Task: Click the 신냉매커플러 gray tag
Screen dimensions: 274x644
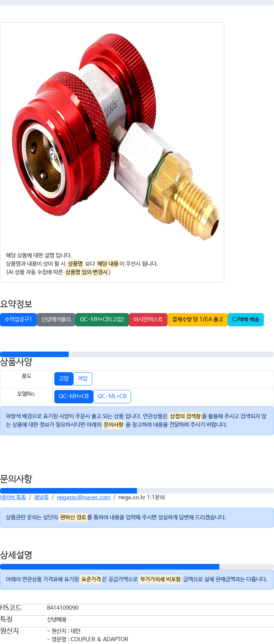Action: pos(56,319)
